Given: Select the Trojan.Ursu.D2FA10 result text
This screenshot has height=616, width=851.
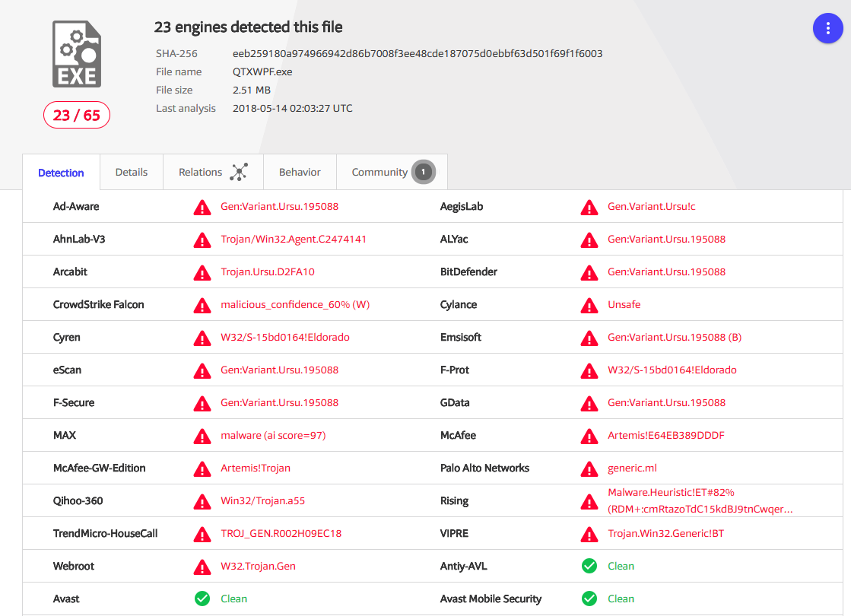Looking at the screenshot, I should click(x=268, y=271).
